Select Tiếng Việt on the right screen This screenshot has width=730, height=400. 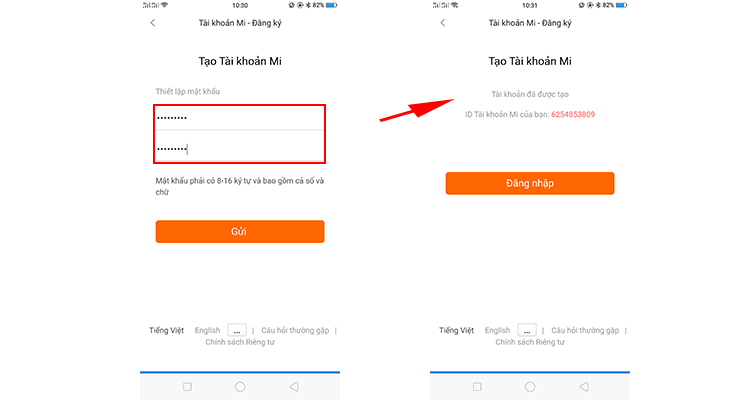(x=457, y=330)
